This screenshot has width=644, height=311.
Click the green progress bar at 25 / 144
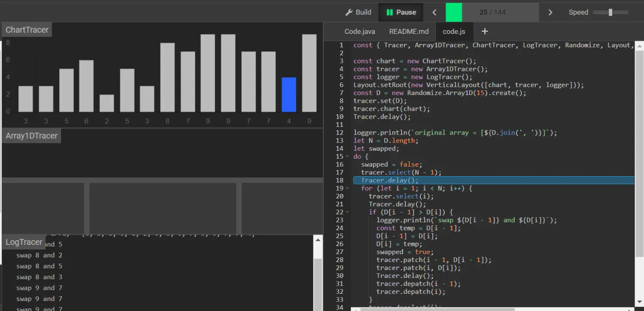(454, 12)
